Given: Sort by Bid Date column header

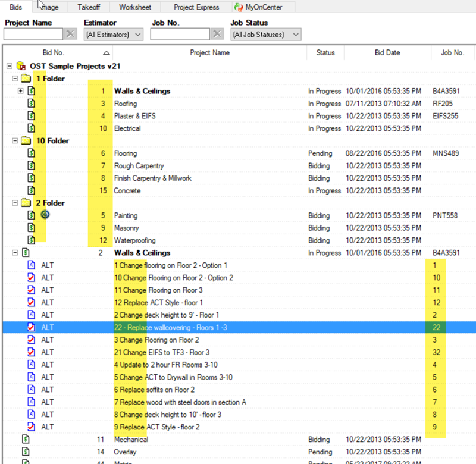Looking at the screenshot, I should pos(387,53).
